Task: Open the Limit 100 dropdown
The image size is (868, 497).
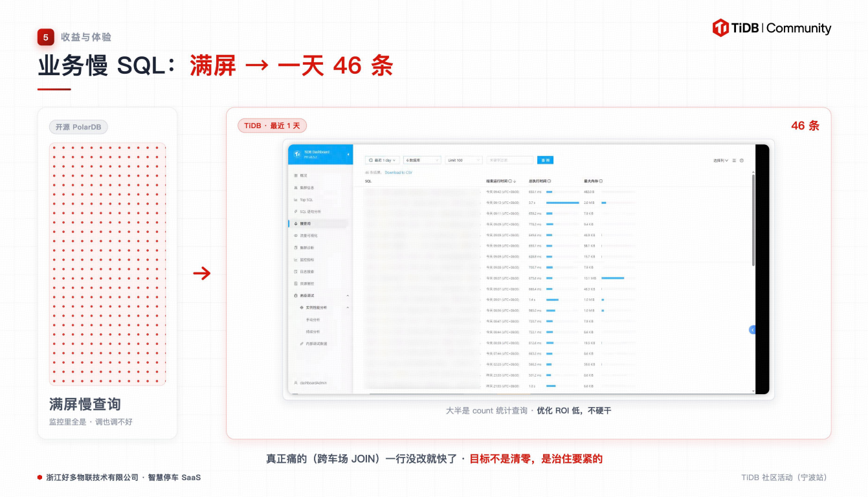Action: [464, 160]
